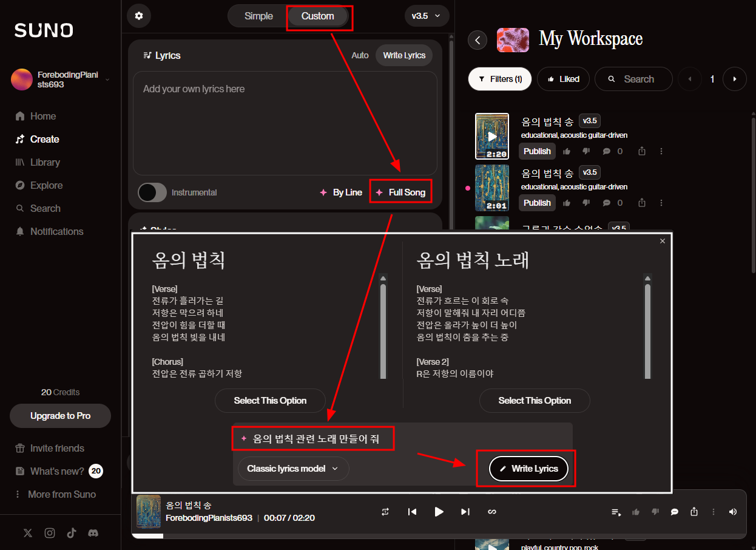
Task: Click the workspace back arrow button
Action: 478,40
